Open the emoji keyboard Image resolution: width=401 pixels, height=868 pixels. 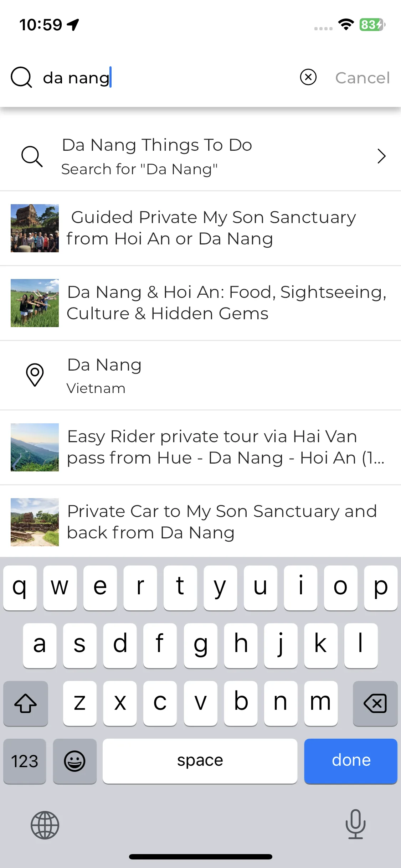[74, 761]
